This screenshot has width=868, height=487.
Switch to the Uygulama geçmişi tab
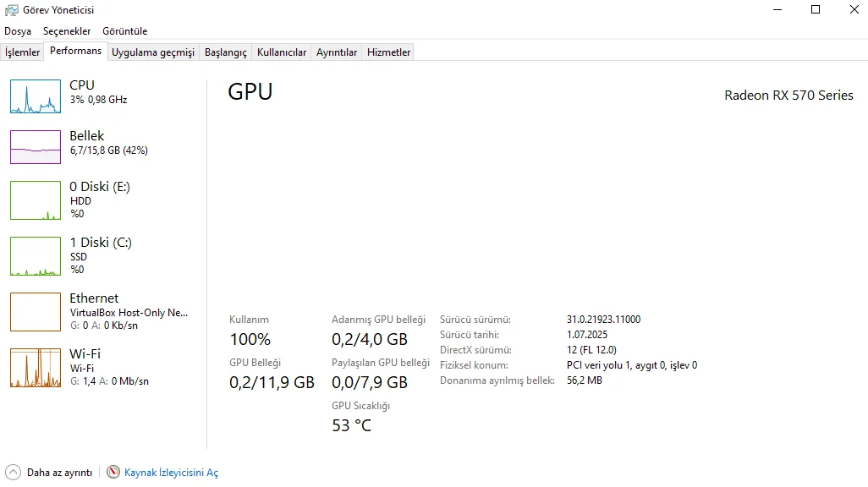(153, 52)
